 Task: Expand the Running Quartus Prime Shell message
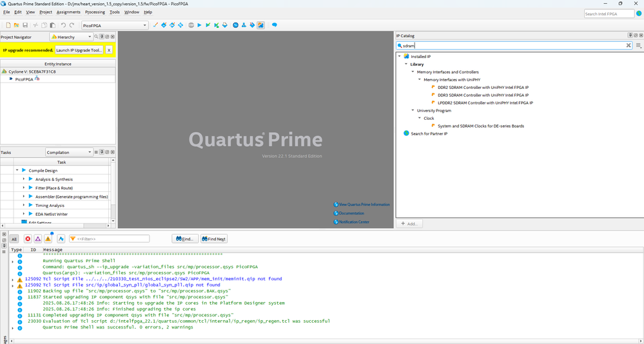tap(13, 262)
